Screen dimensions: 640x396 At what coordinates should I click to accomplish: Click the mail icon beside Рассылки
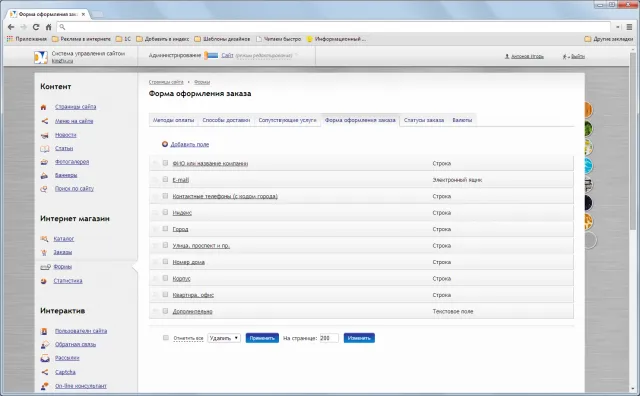pyautogui.click(x=45, y=358)
